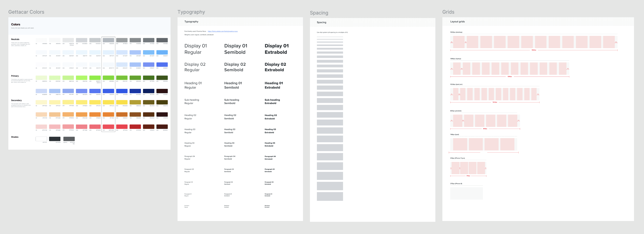Image resolution: width=644 pixels, height=234 pixels.
Task: Select the dark #2C3236 shade swatch
Action: click(x=55, y=139)
